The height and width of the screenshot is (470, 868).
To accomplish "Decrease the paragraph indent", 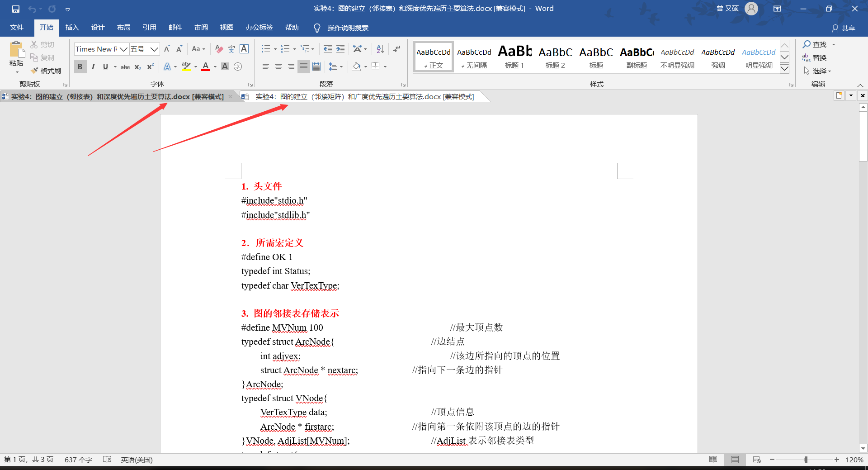I will (328, 49).
